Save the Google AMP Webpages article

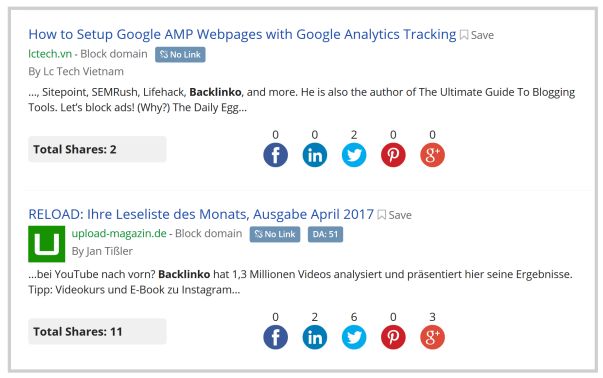(x=477, y=35)
